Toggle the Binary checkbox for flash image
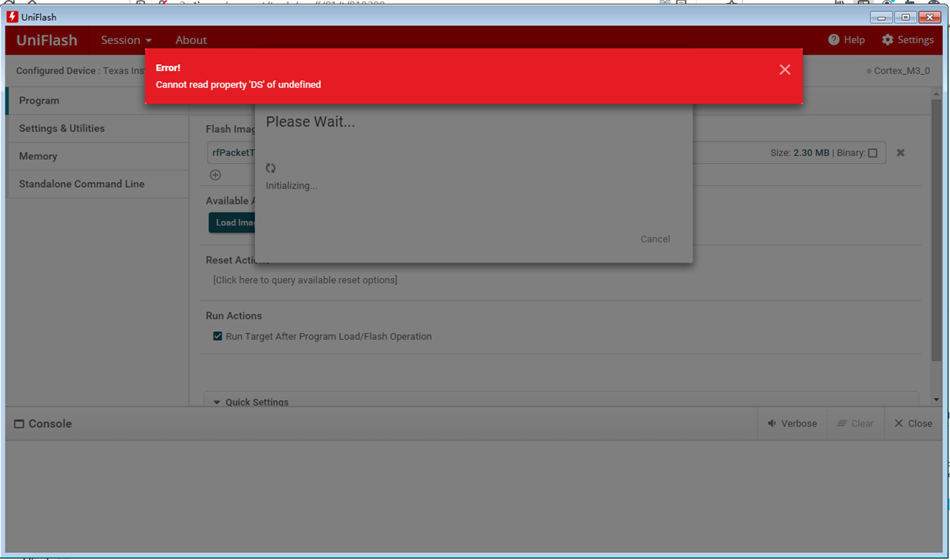This screenshot has width=950, height=560. click(873, 153)
